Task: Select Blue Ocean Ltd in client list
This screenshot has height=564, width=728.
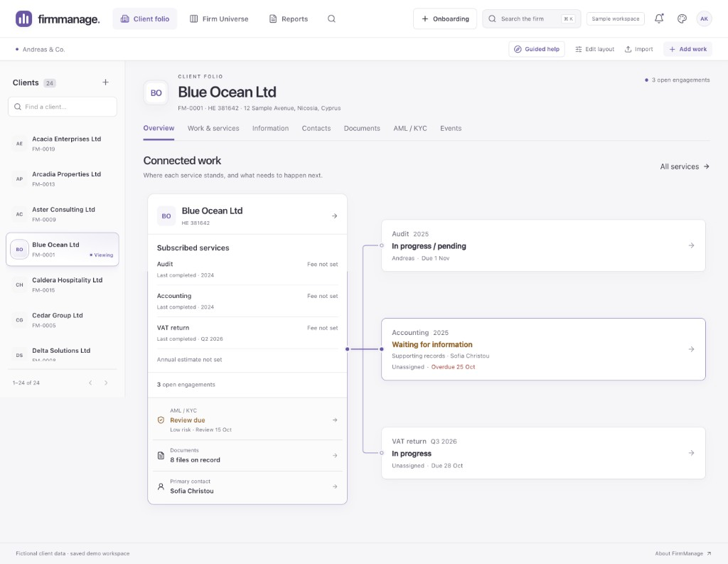Action: coord(63,250)
